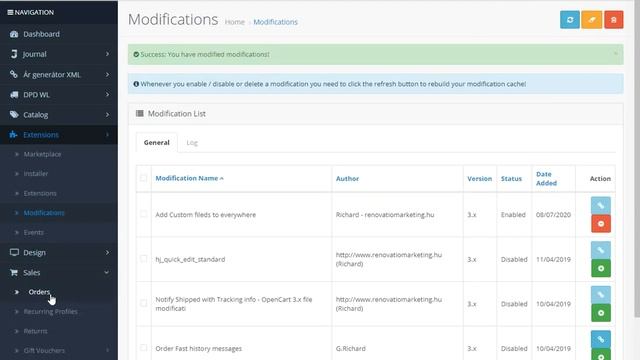The width and height of the screenshot is (640, 360).
Task: Edit the Add Custom fileds to everywhere modification
Action: pyautogui.click(x=601, y=205)
